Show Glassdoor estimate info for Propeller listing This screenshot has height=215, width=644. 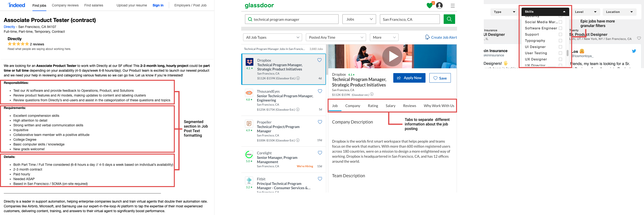click(x=298, y=140)
